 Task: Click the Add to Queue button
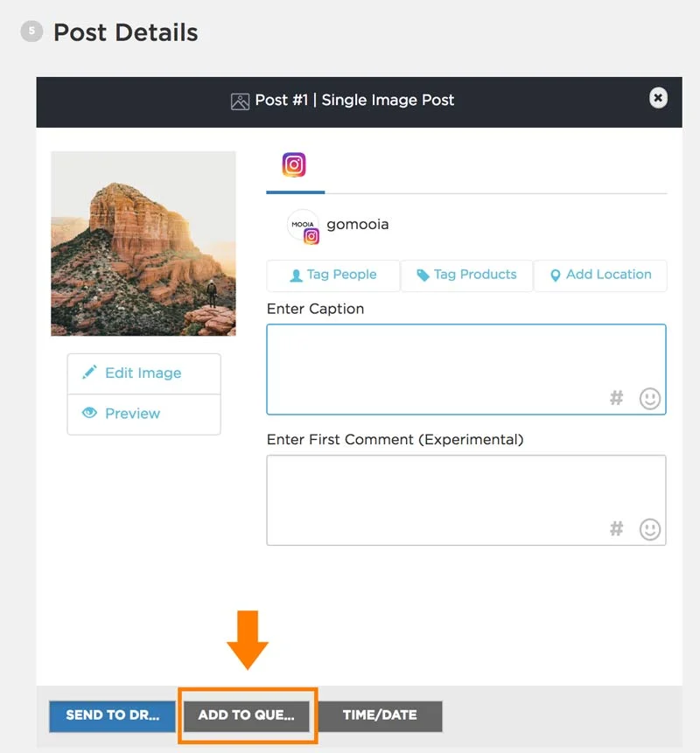pos(247,715)
